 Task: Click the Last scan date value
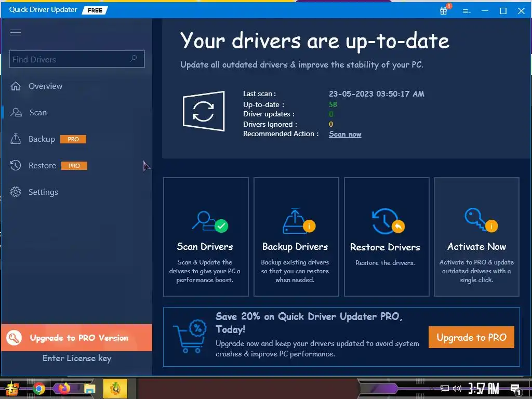point(376,94)
